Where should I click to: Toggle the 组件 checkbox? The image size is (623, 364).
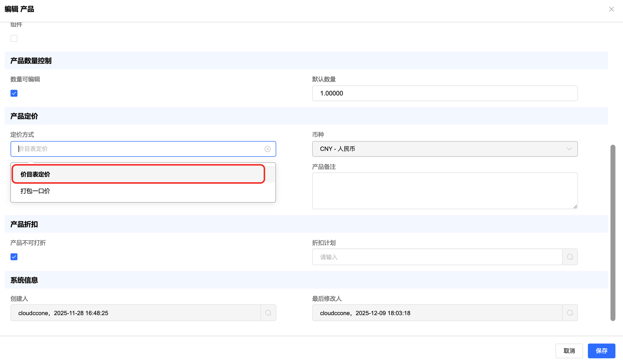14,38
